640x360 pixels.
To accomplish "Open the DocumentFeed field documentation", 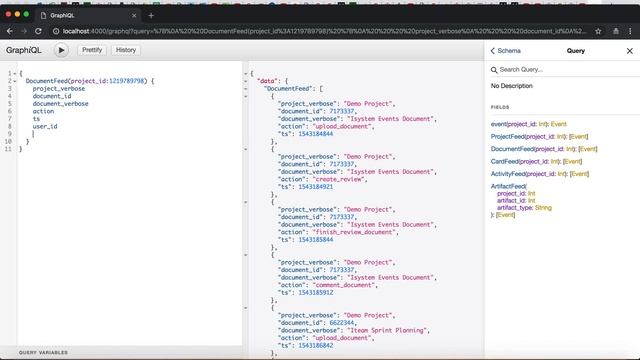I will [x=512, y=149].
